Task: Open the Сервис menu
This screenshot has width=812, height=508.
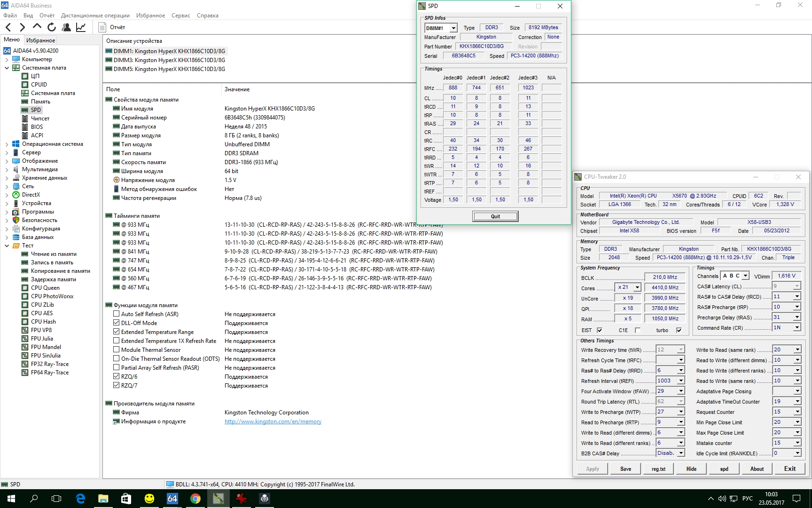Action: pos(181,16)
